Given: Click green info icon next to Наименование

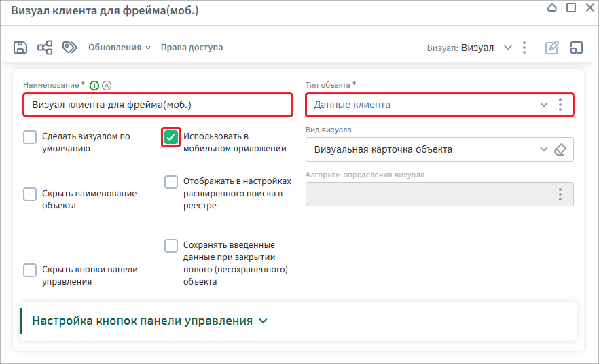Looking at the screenshot, I should (x=94, y=86).
